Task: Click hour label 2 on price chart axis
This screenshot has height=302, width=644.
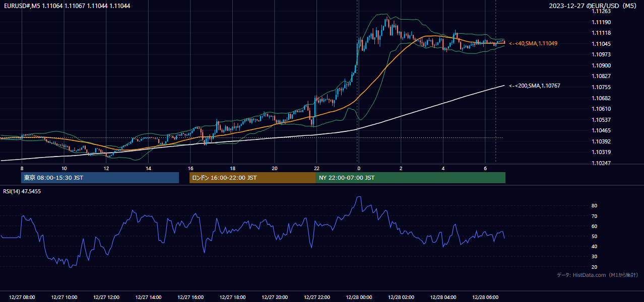Action: [401, 168]
